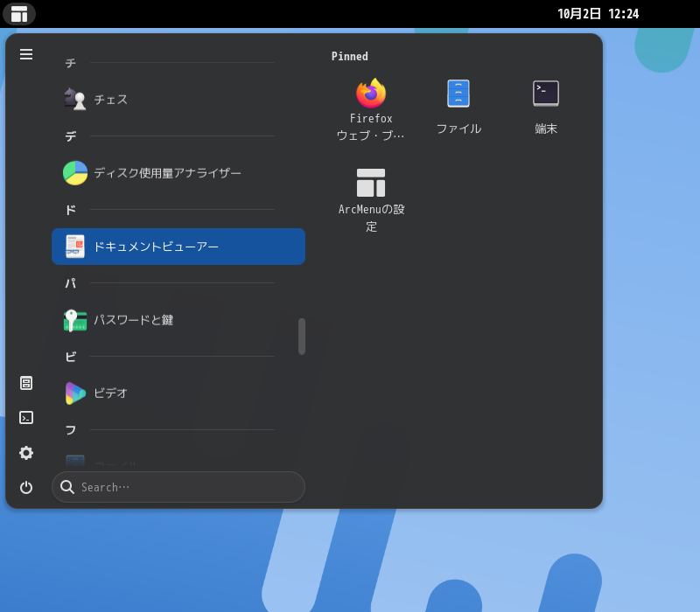Focus the Search… input field
The image size is (700, 612).
(178, 487)
